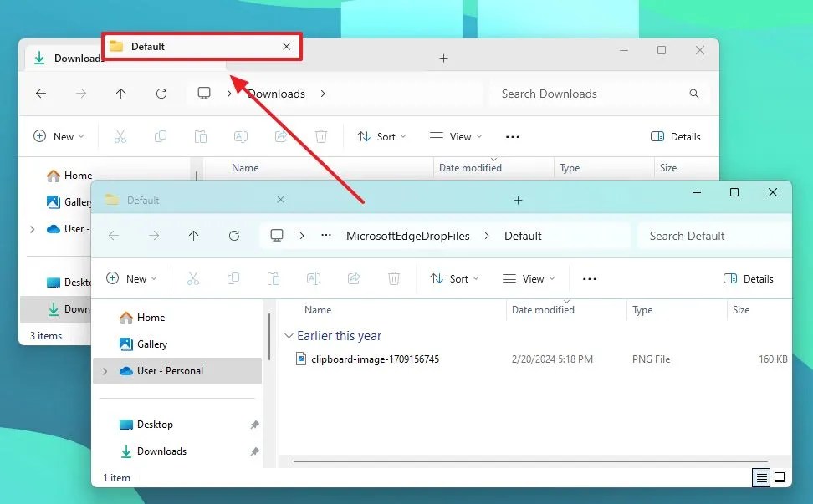Switch to the Downloads tab

click(x=74, y=58)
